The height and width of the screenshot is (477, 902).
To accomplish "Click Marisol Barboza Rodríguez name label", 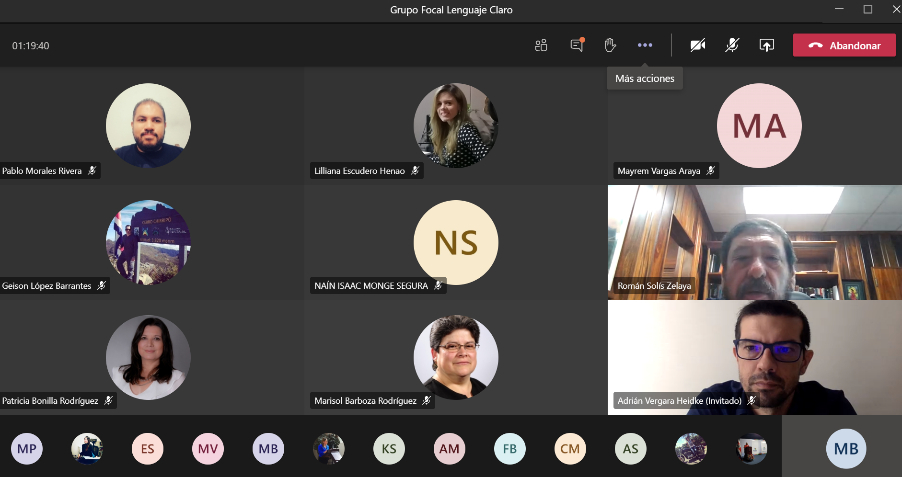I will [x=365, y=401].
